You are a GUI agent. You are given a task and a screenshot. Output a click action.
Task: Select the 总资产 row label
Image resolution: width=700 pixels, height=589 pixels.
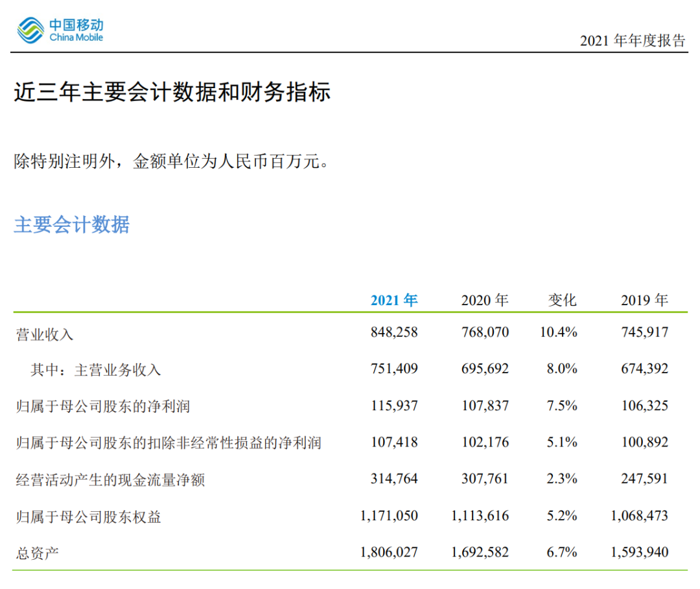point(38,553)
